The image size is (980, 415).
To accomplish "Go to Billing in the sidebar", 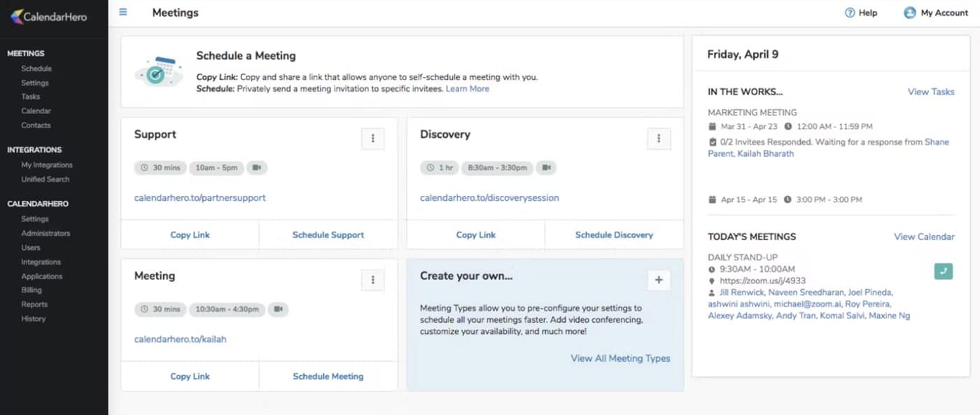I will pyautogui.click(x=31, y=290).
